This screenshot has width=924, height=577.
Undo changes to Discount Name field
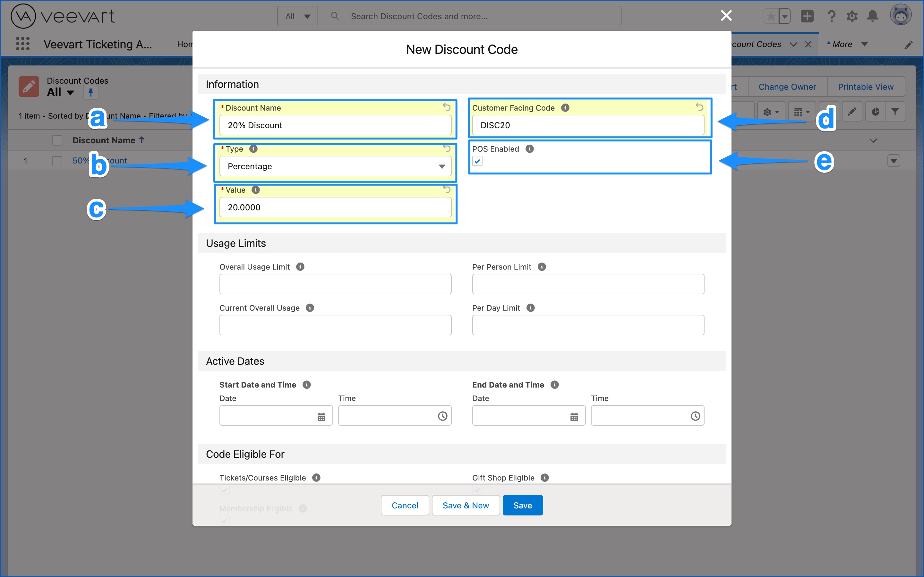(446, 107)
